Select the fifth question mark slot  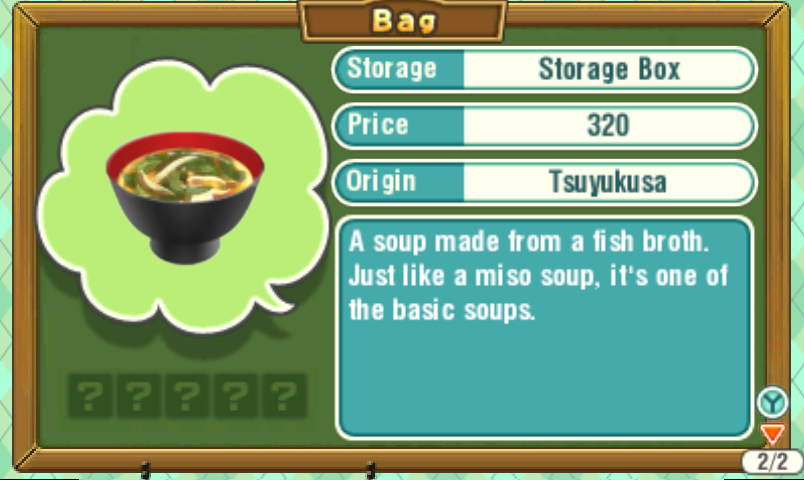pyautogui.click(x=284, y=395)
